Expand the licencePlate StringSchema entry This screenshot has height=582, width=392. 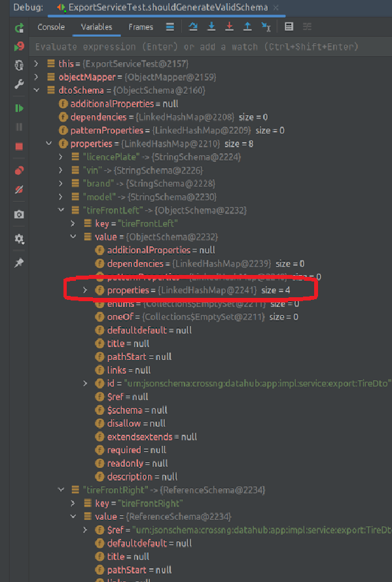point(60,156)
